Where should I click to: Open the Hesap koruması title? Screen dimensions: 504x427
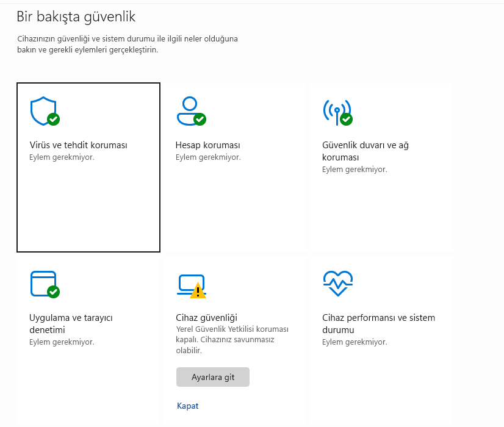tap(207, 145)
